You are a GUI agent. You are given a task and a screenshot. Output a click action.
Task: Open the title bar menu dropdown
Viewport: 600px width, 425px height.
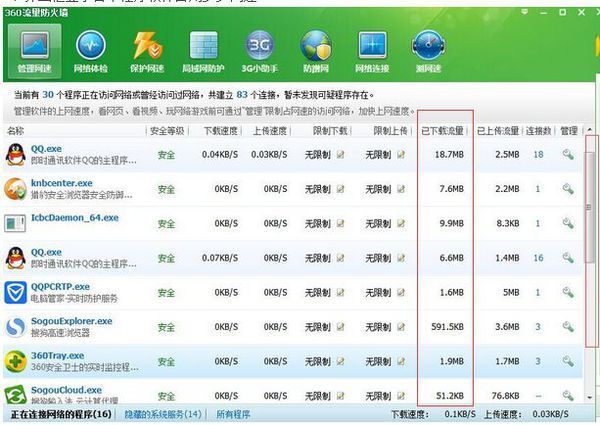click(x=525, y=12)
